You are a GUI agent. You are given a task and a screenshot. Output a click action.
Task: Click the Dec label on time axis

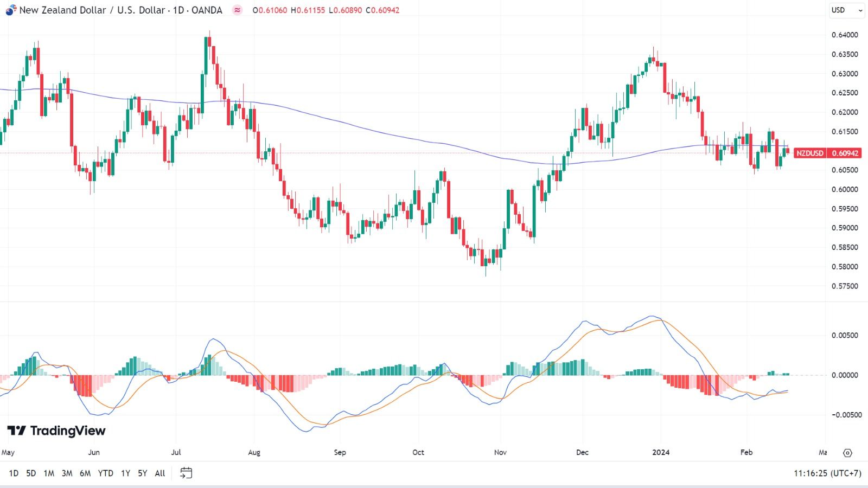(582, 452)
